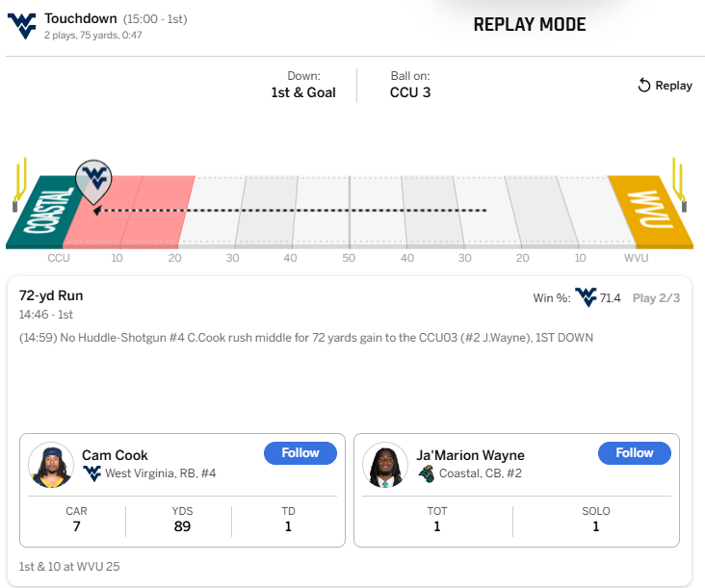Screen dimensions: 705x588
Task: Select the WVU ball marker pin on field
Action: coord(93,182)
